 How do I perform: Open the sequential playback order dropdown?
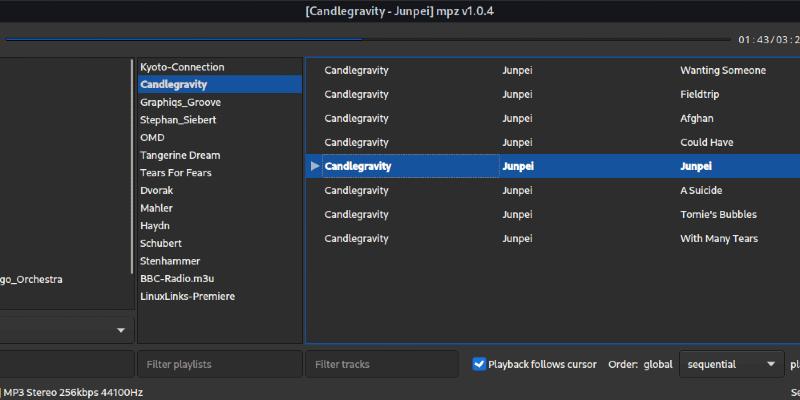click(x=731, y=365)
